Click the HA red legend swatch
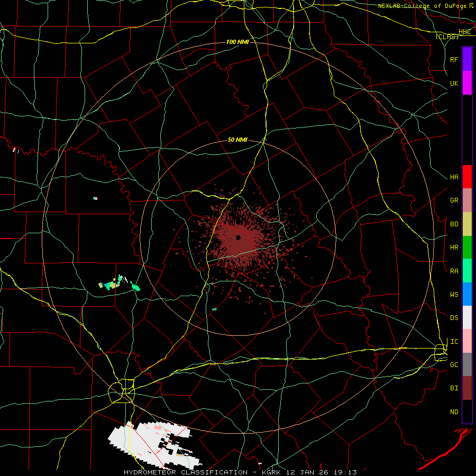 (467, 177)
